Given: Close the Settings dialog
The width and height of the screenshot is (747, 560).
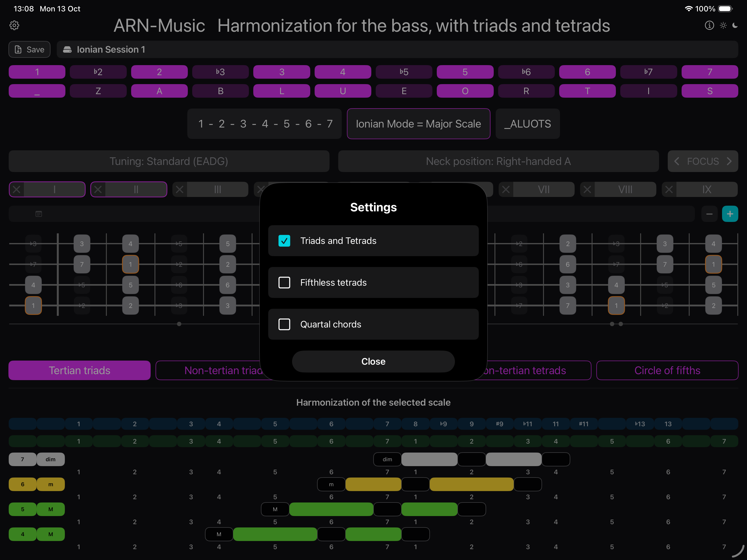Looking at the screenshot, I should [x=373, y=361].
